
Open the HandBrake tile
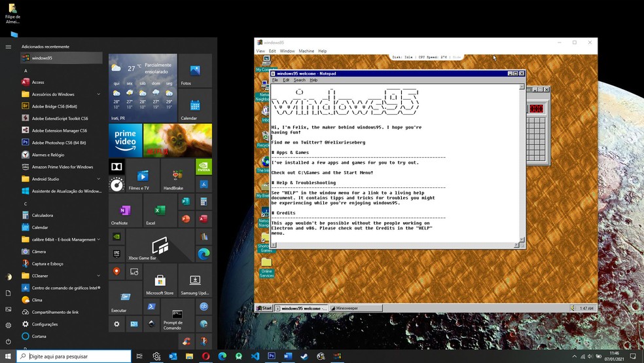coord(177,176)
